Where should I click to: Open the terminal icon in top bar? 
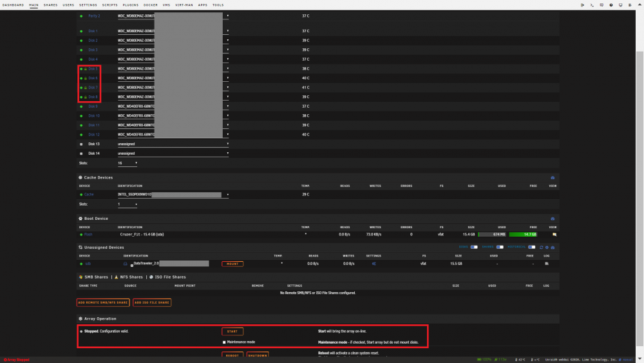tap(592, 5)
